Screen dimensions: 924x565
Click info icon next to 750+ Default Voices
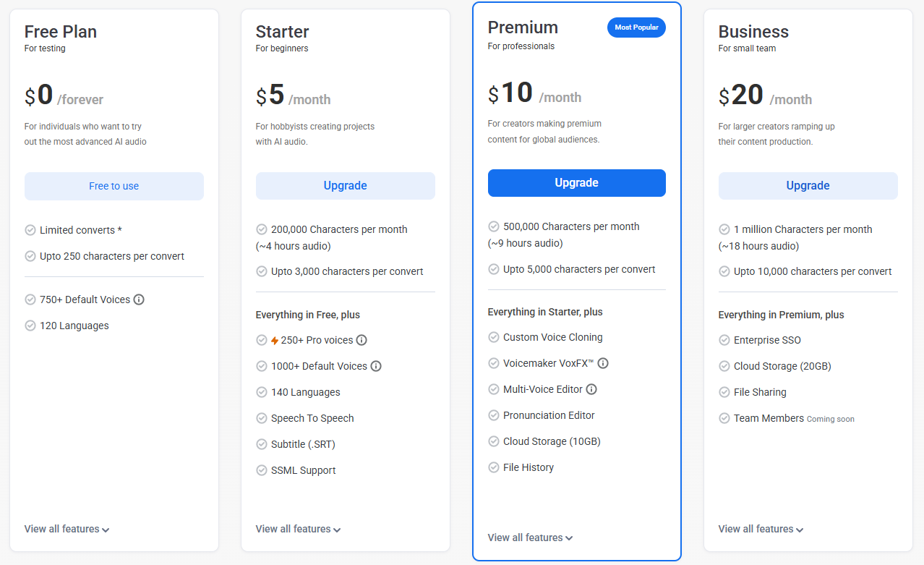(139, 300)
